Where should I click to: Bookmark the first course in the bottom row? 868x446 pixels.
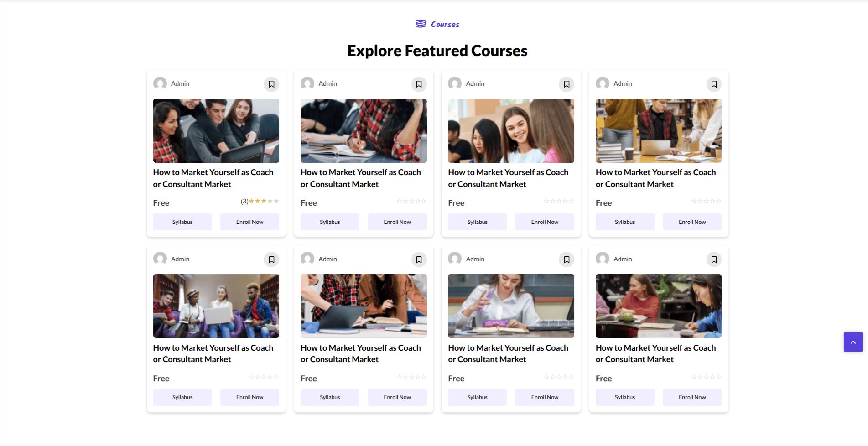pos(271,259)
